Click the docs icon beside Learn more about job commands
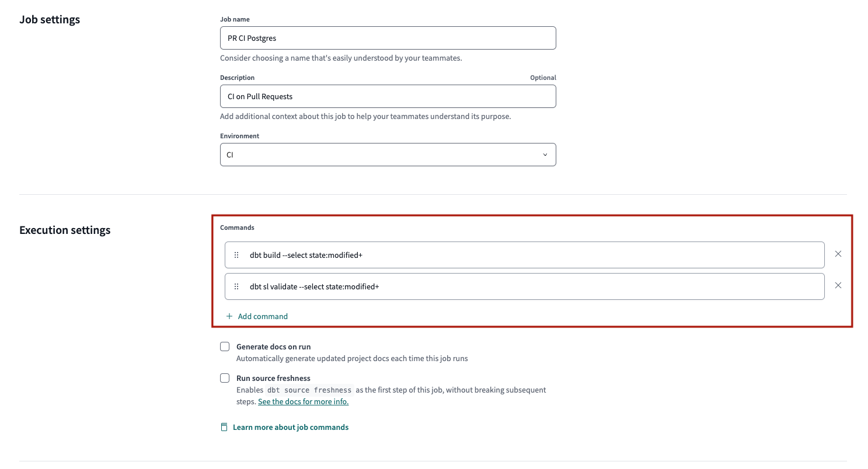868x469 pixels. point(224,426)
